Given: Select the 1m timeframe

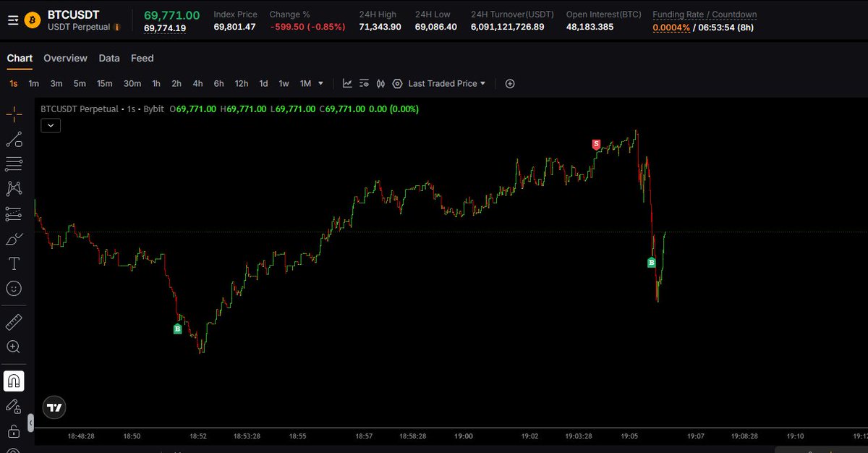Looking at the screenshot, I should pos(34,83).
